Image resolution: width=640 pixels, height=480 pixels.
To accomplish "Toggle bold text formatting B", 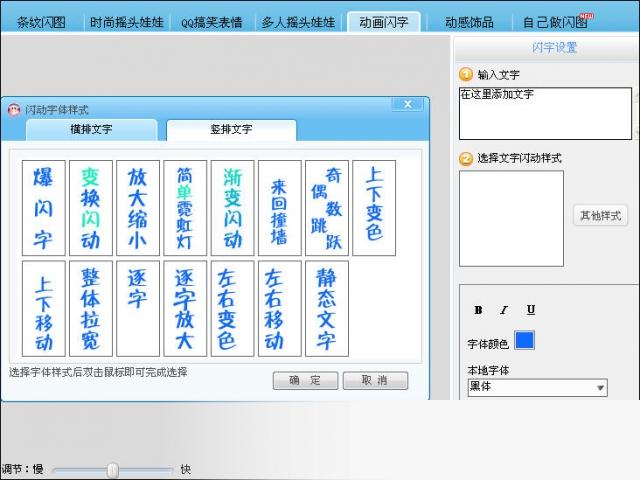I will [x=478, y=310].
